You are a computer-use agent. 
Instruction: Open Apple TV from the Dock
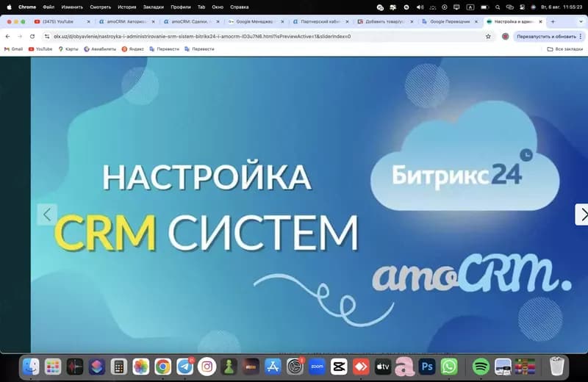point(383,367)
